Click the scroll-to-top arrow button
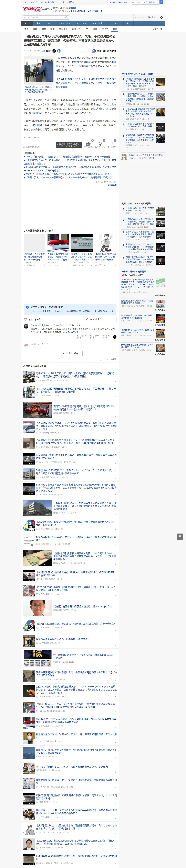 pyautogui.click(x=180, y=536)
